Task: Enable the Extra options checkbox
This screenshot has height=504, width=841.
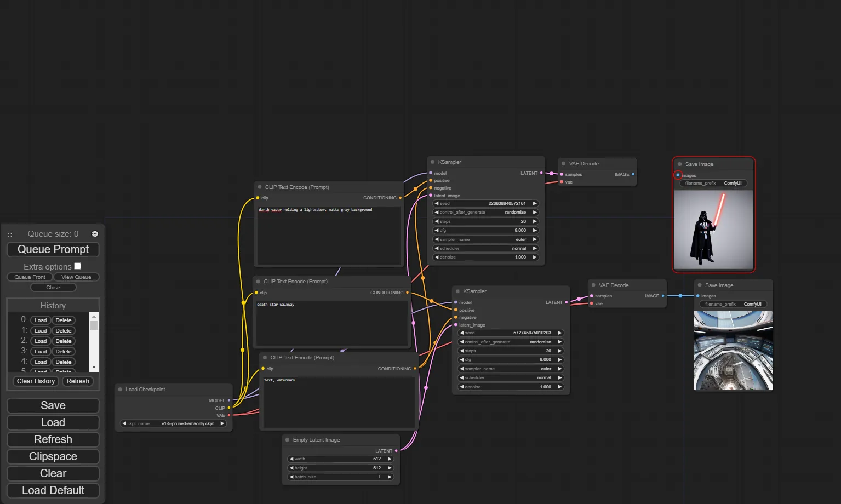Action: click(x=77, y=266)
